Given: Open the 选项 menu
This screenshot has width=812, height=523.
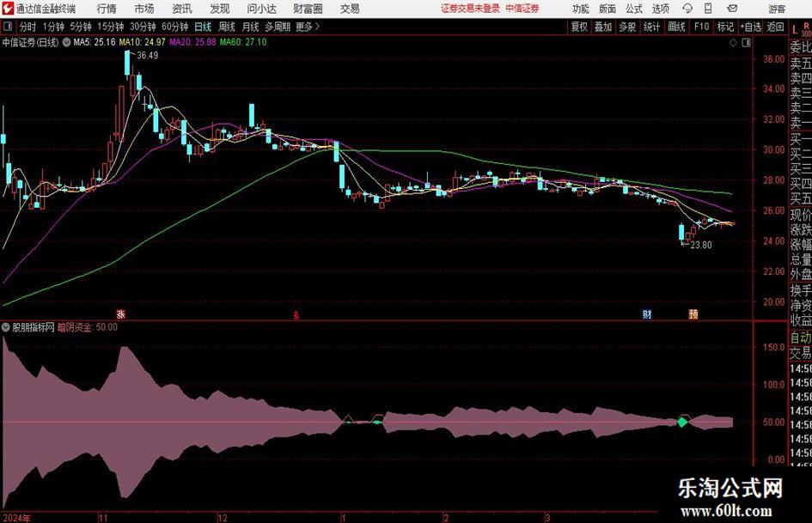Looking at the screenshot, I should click(660, 9).
